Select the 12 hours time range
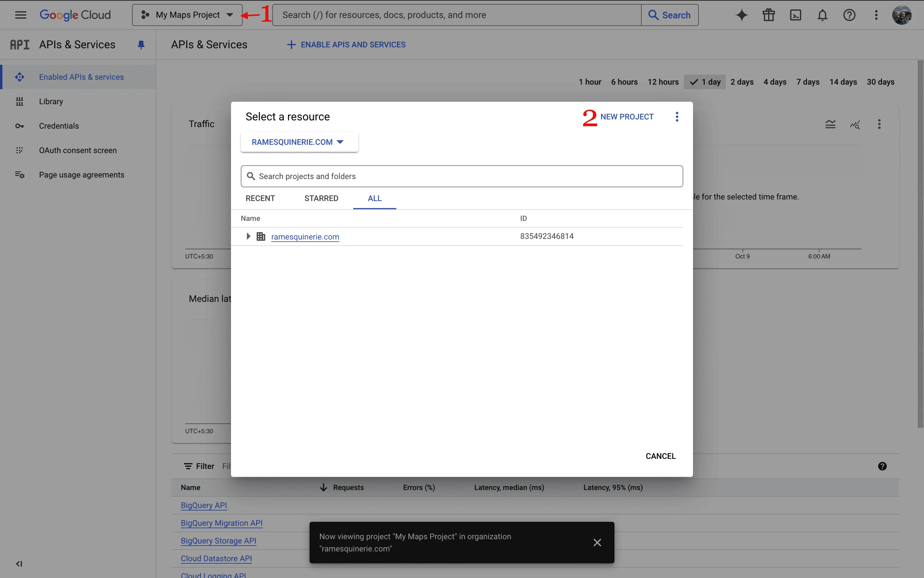Screen dimensions: 924x578 [x=663, y=82]
